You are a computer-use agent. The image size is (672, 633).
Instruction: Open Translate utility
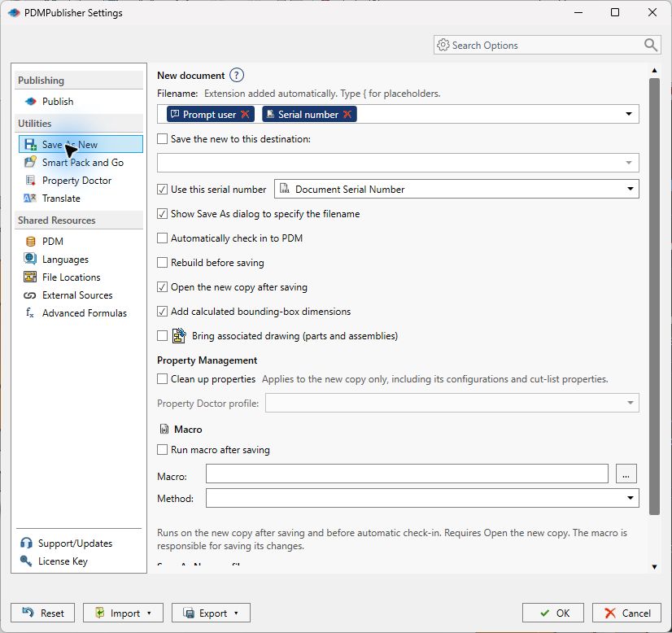tap(61, 199)
